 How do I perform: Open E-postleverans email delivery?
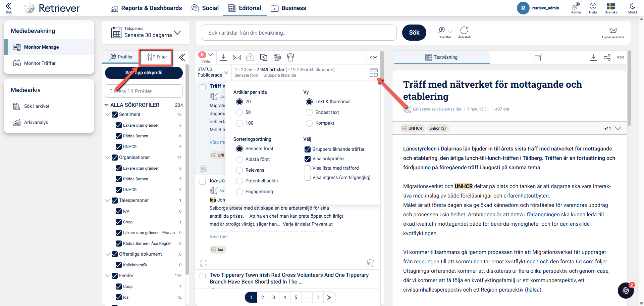click(x=613, y=33)
